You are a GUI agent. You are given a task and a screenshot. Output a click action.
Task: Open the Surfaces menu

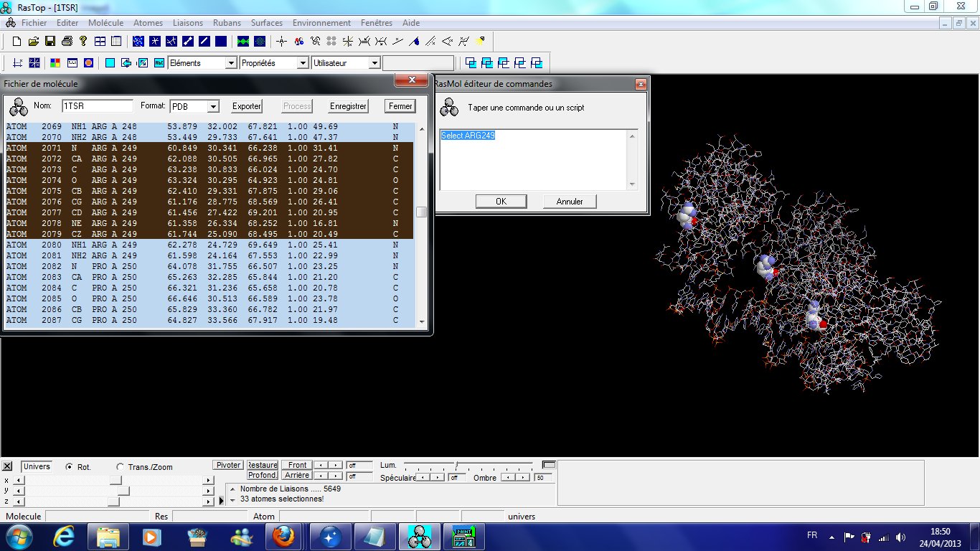click(x=266, y=23)
